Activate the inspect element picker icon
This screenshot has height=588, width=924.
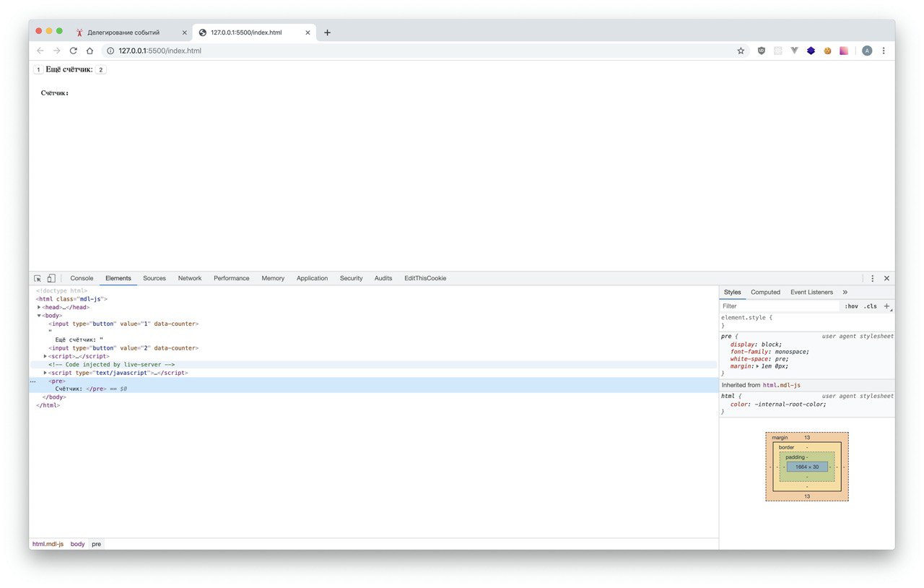tap(38, 278)
